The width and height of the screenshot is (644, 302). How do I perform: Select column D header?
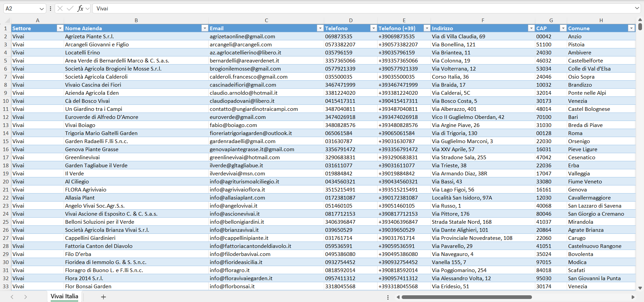pyautogui.click(x=351, y=20)
